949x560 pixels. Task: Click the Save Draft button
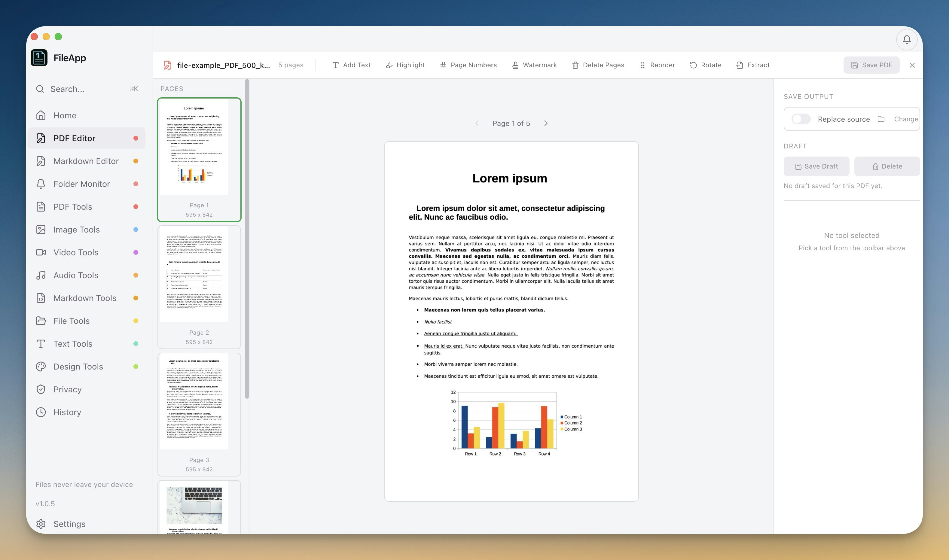point(816,166)
